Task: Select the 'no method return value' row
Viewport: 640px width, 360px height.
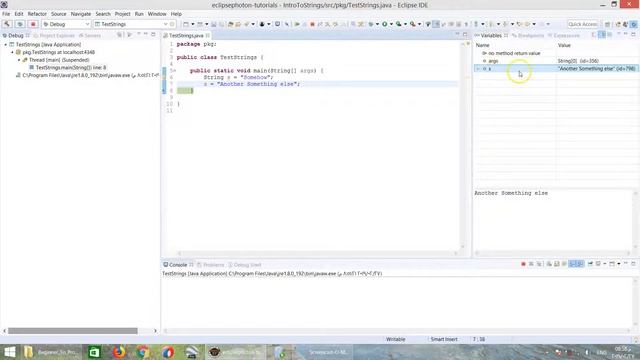Action: [555, 53]
